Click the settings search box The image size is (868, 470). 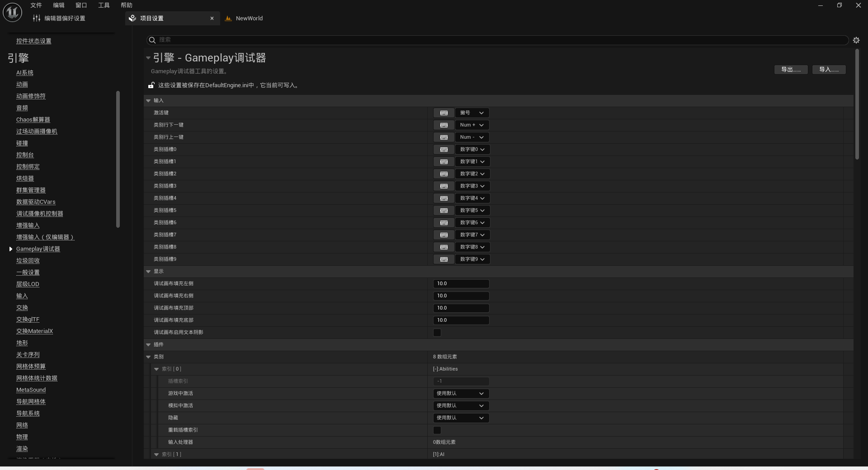(497, 40)
